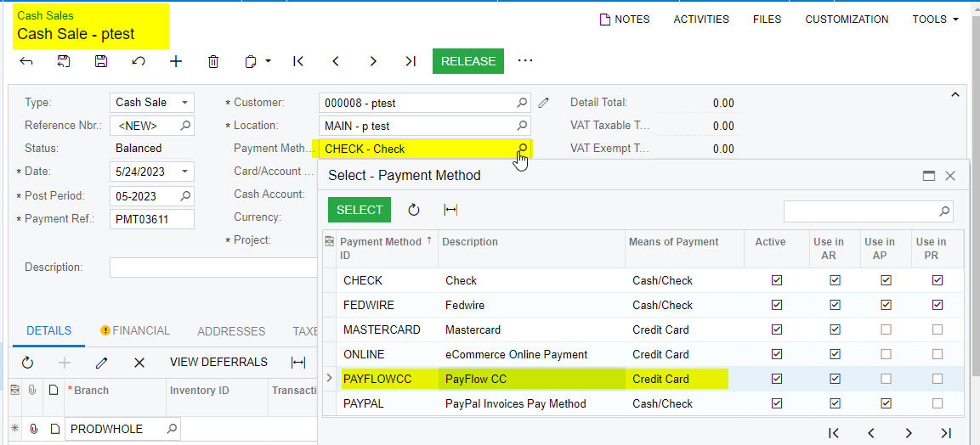
Task: Click the Save and Close icon
Action: 63,61
